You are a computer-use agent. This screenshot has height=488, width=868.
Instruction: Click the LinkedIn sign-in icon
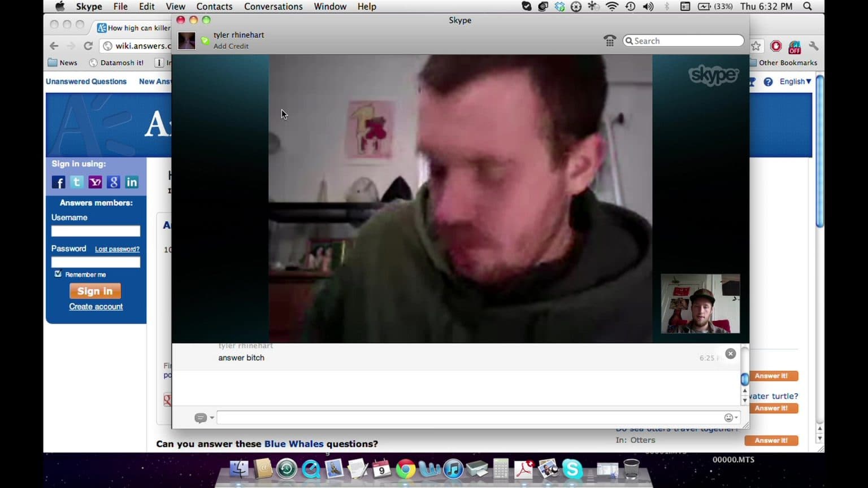point(132,182)
